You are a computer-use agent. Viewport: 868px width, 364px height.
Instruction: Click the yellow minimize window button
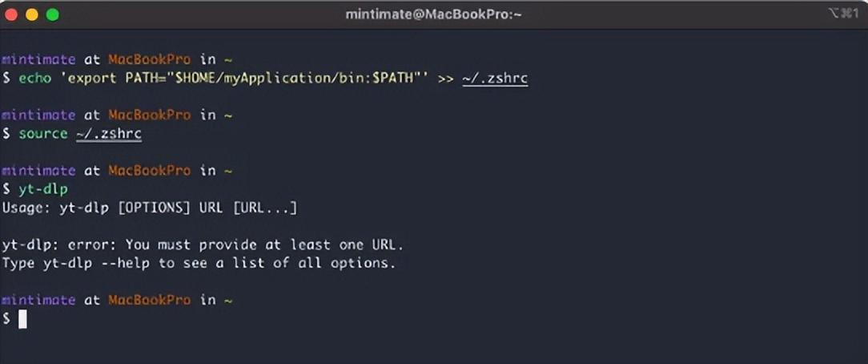pos(32,14)
